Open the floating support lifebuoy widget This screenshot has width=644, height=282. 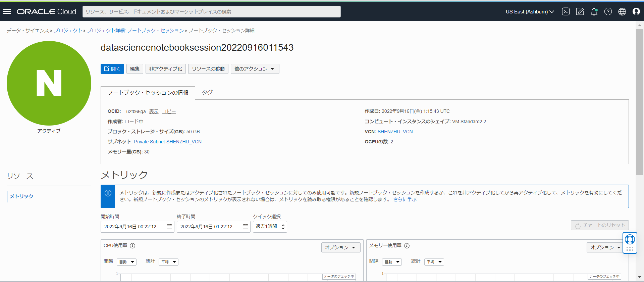point(630,239)
